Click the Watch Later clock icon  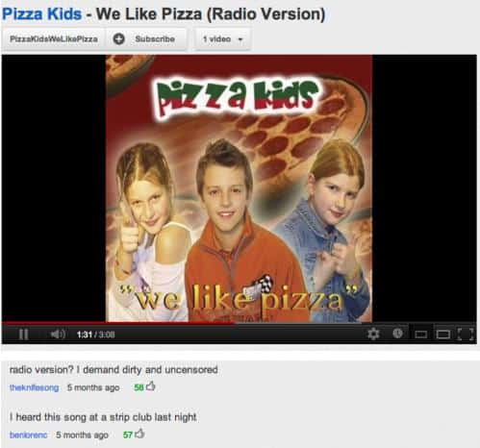tap(397, 334)
